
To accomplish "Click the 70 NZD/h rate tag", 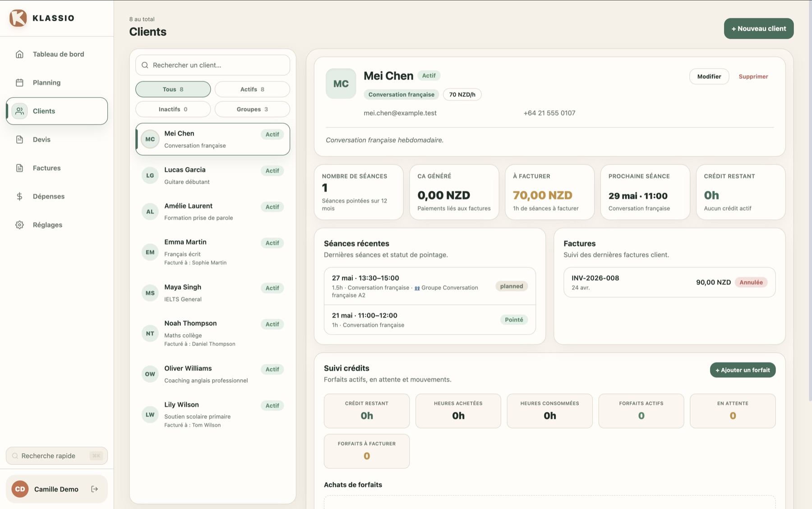I will (x=462, y=94).
